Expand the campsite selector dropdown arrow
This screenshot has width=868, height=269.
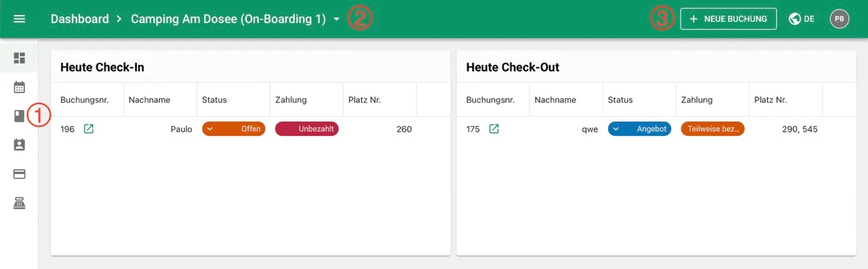pos(337,20)
